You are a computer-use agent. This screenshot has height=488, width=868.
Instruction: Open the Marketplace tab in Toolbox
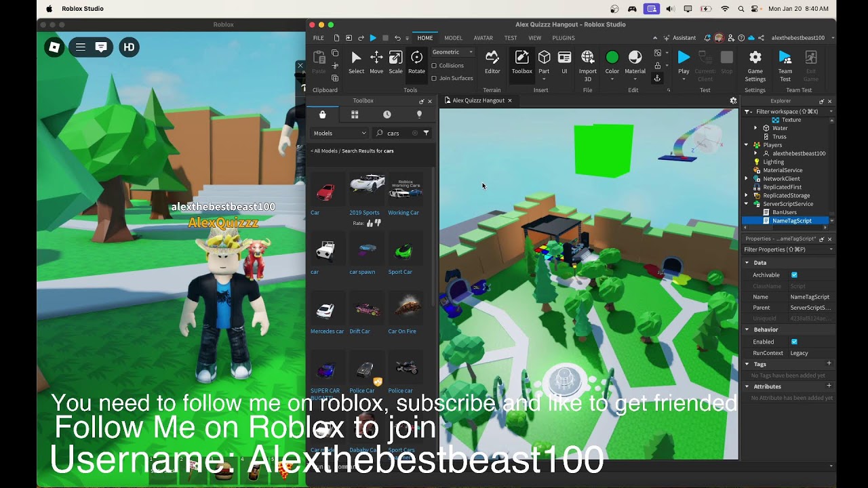[x=323, y=115]
